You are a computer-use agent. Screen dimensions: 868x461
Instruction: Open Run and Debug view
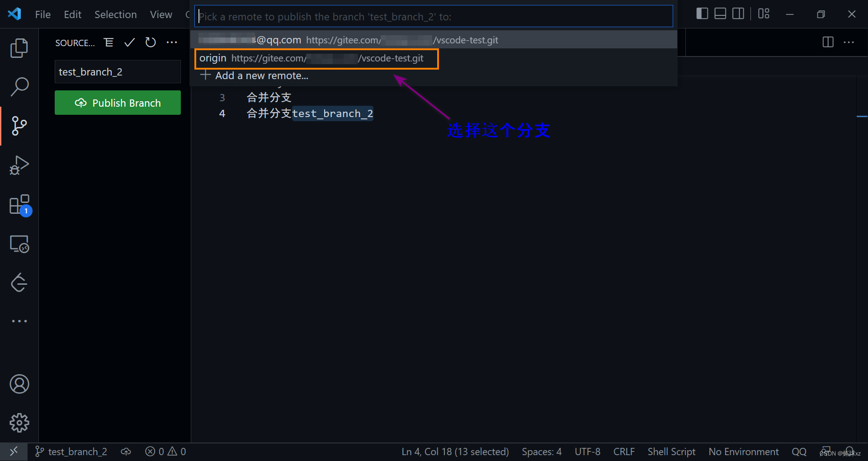coord(19,165)
